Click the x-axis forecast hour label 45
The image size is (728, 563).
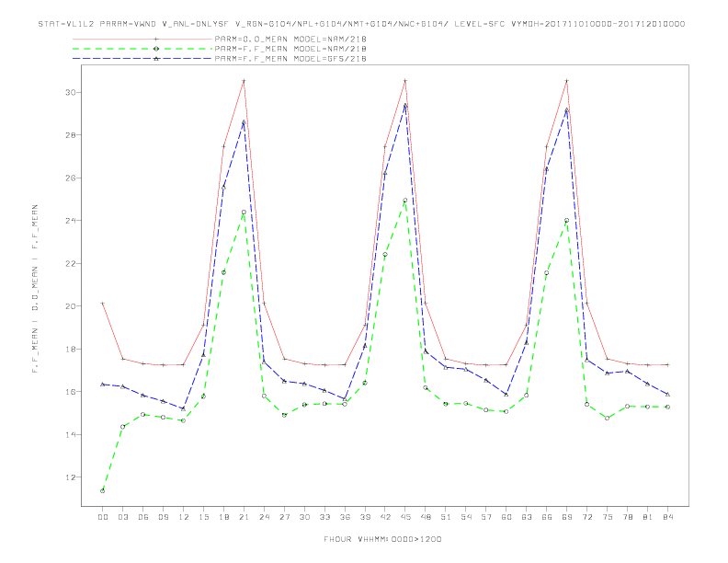(x=405, y=517)
